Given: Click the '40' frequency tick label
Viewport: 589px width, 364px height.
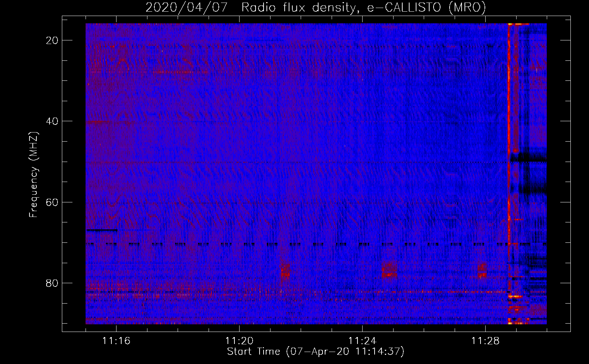Looking at the screenshot, I should [x=52, y=121].
